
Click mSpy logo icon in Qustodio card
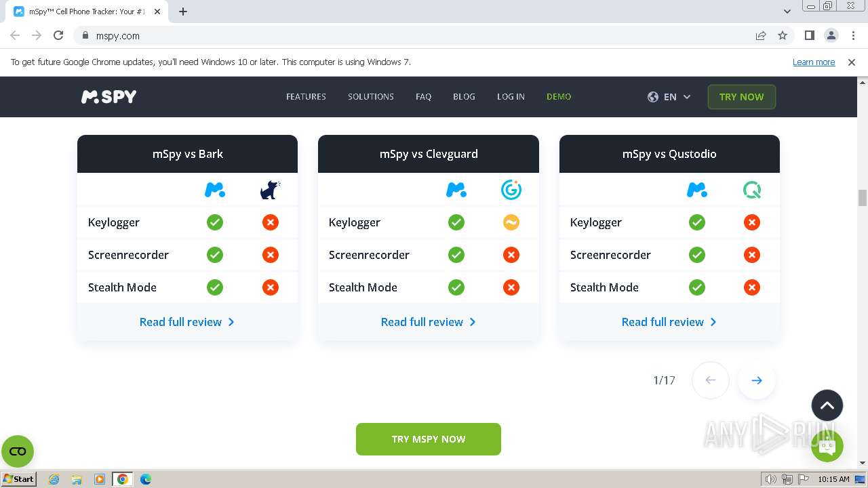coord(697,190)
